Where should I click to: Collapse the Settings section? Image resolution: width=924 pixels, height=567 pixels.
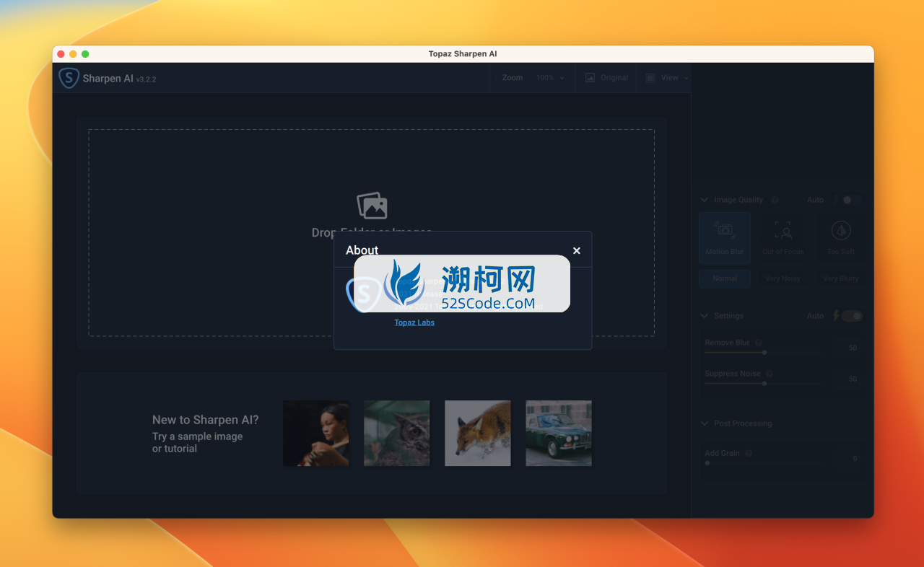tap(705, 316)
